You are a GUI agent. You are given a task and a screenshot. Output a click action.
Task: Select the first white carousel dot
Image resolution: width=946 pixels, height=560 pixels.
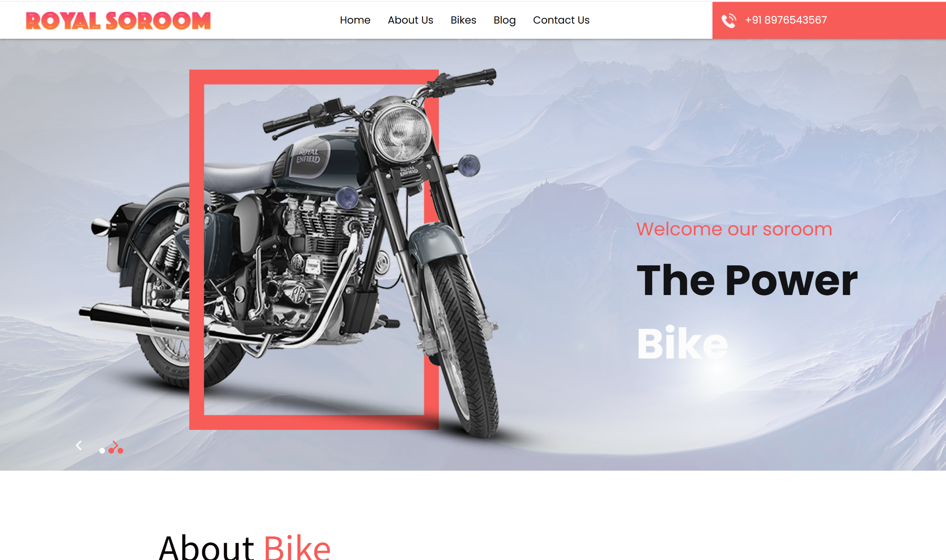click(x=102, y=451)
